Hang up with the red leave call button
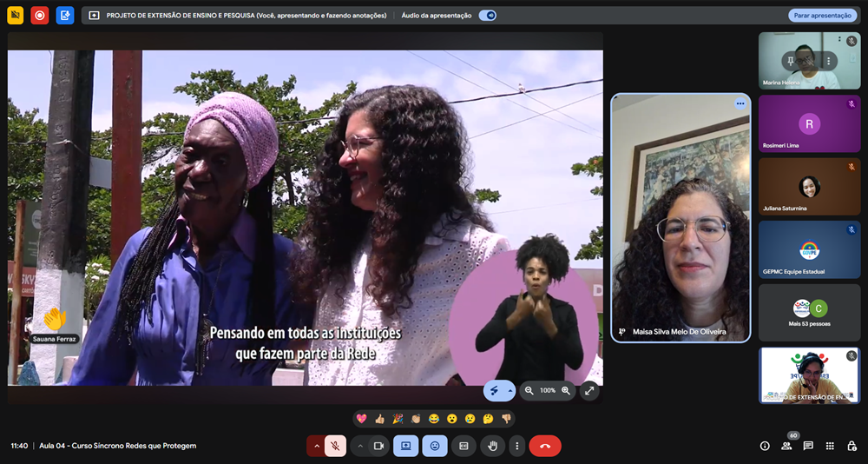 545,446
